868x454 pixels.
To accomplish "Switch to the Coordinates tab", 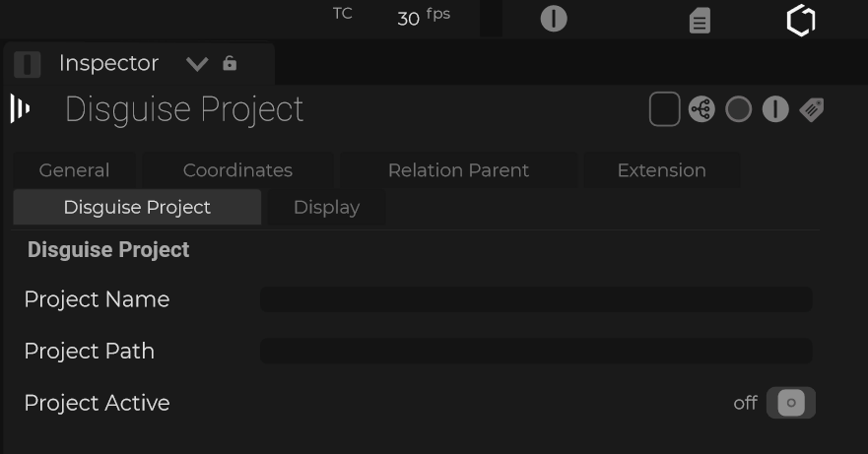I will (237, 170).
